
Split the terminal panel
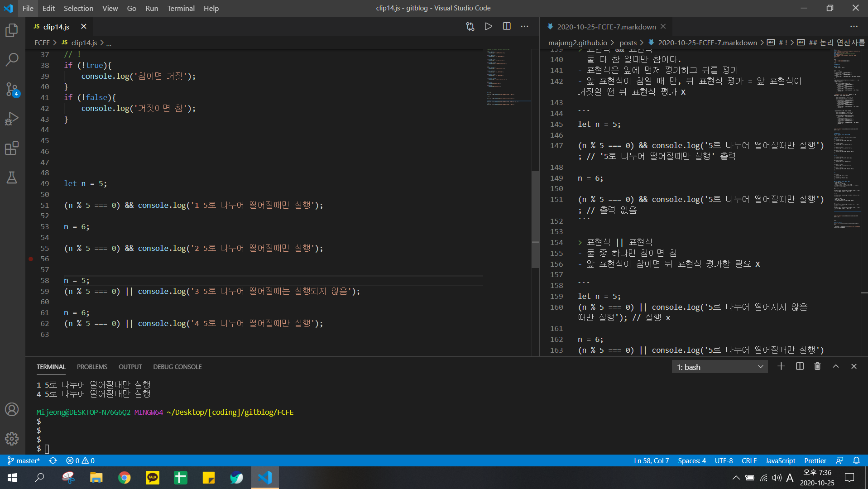click(x=800, y=367)
